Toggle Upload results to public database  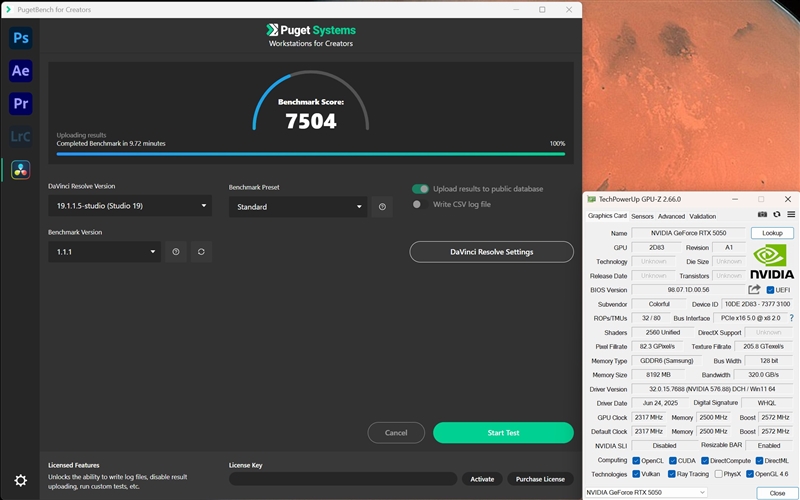420,189
